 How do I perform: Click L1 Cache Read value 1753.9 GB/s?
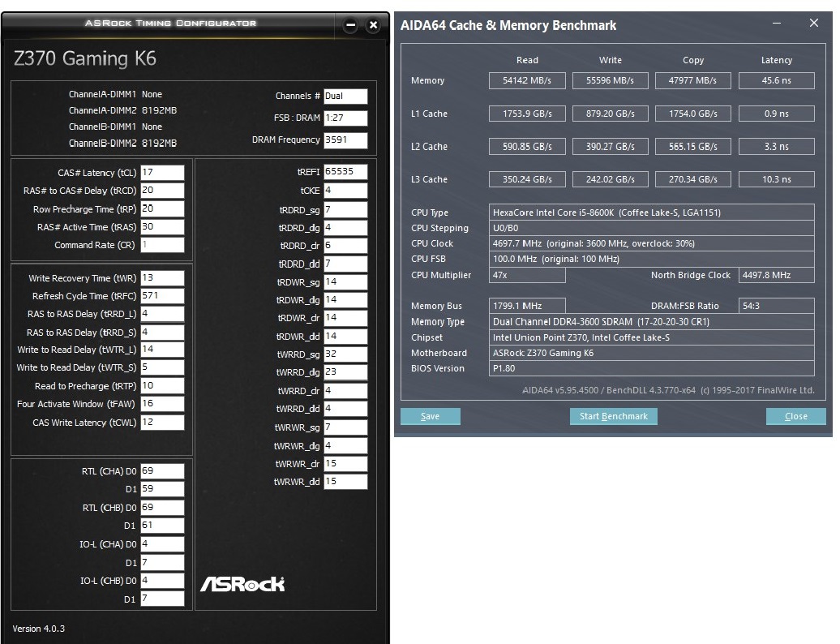click(x=527, y=114)
